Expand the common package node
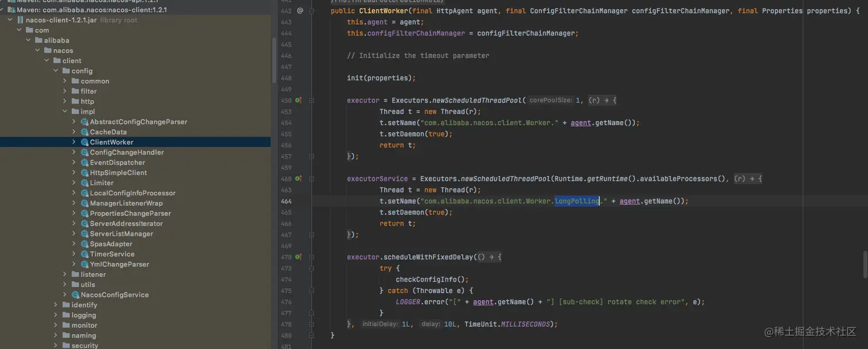Image resolution: width=868 pixels, height=349 pixels. 65,81
